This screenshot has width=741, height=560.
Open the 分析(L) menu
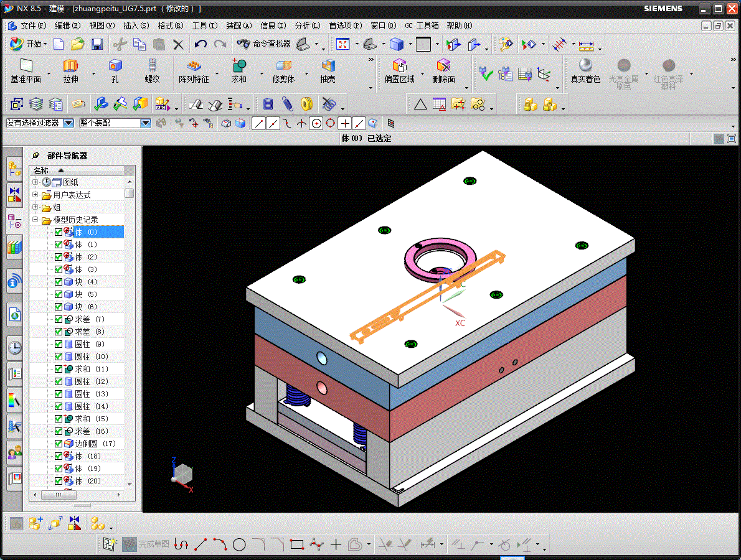click(x=308, y=26)
